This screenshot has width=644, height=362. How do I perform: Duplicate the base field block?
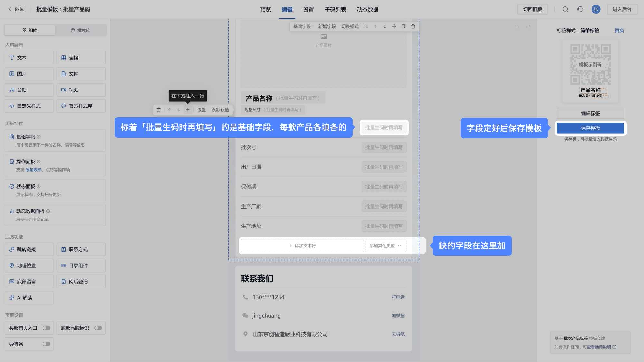pos(403,27)
